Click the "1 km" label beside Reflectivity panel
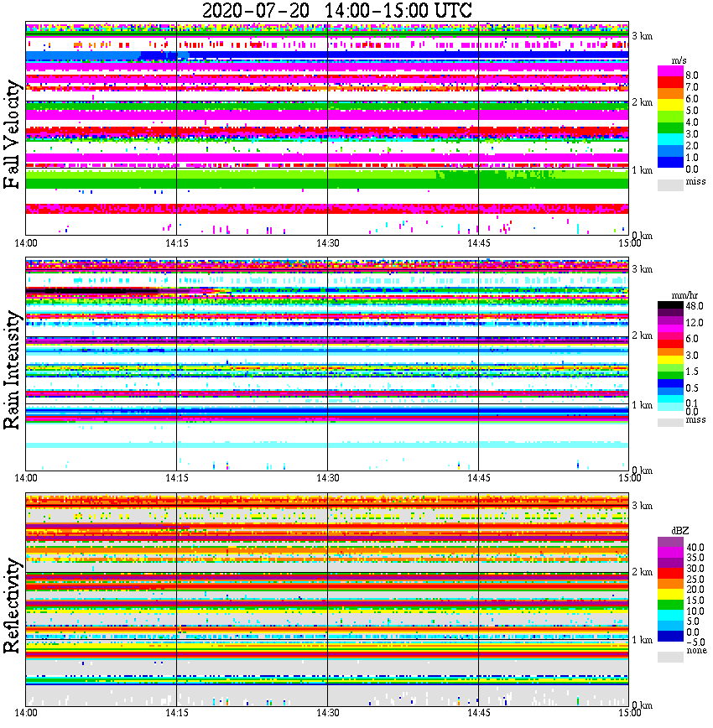Image resolution: width=713 pixels, height=728 pixels. (x=642, y=640)
